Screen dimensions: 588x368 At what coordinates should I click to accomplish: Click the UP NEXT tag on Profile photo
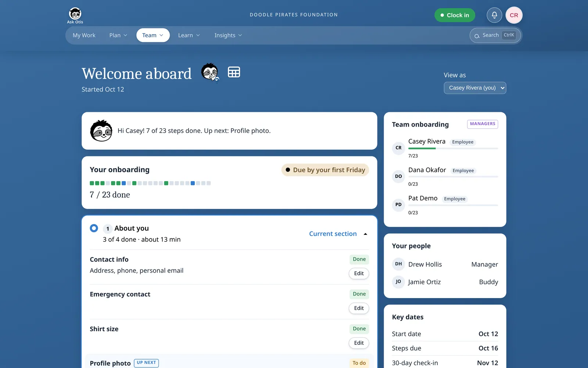pyautogui.click(x=146, y=363)
